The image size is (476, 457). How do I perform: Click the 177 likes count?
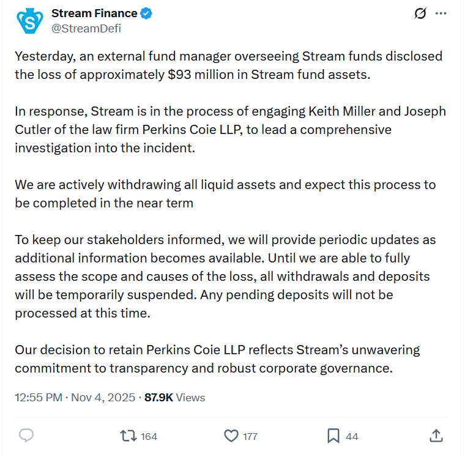click(250, 436)
